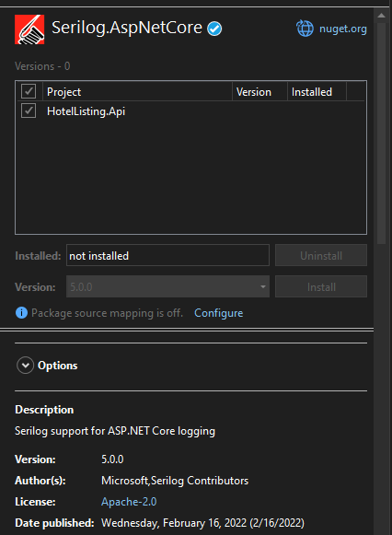Click the globe icon beside nuget.org
This screenshot has width=392, height=535.
click(x=305, y=29)
